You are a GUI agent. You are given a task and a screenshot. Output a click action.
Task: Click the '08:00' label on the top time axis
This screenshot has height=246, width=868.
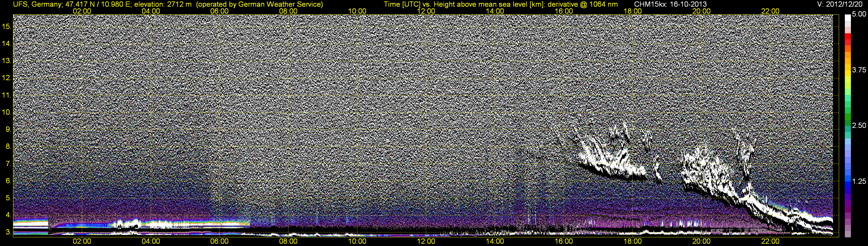pyautogui.click(x=288, y=11)
